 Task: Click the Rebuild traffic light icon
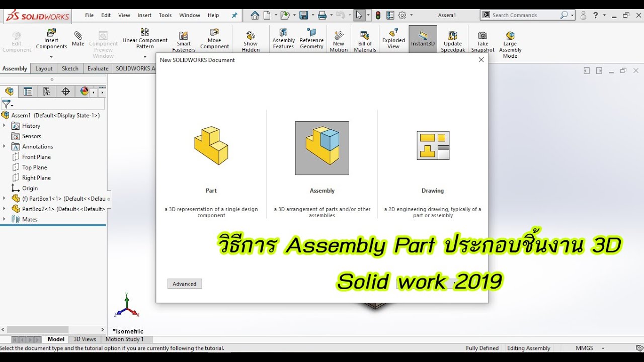coord(378,15)
